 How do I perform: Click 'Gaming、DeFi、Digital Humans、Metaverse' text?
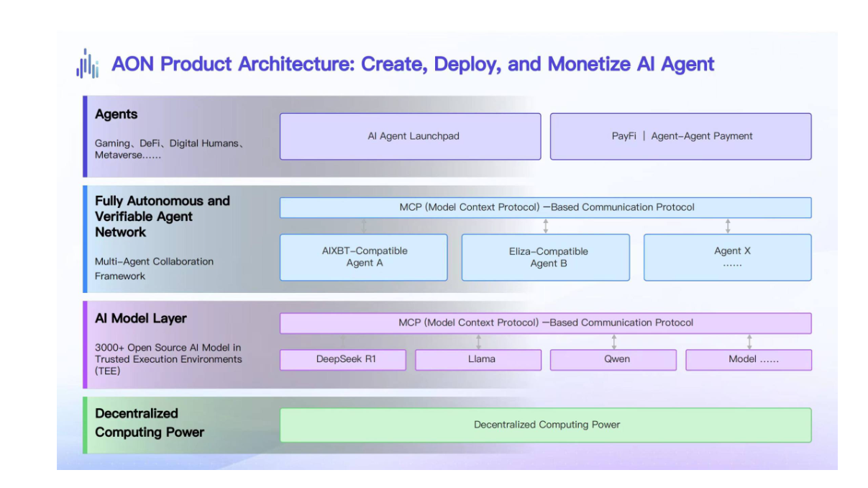[x=170, y=149]
